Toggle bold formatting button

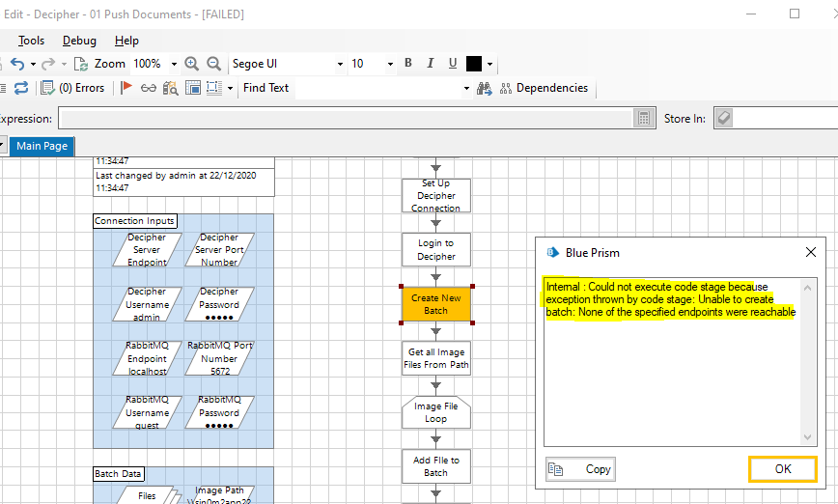[407, 64]
